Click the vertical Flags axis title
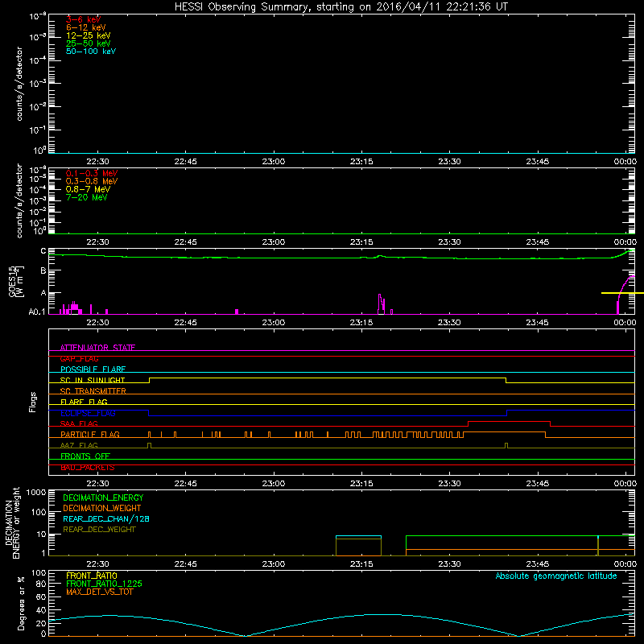This screenshot has height=644, width=644. [33, 402]
